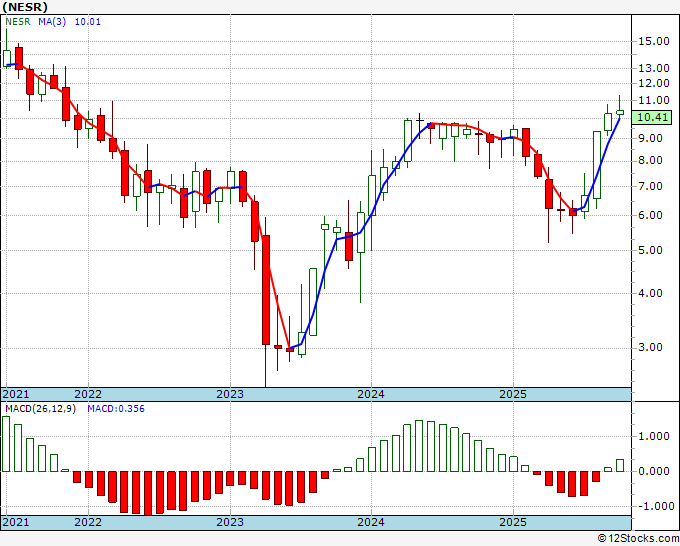The height and width of the screenshot is (546, 680).
Task: Click the 3.00 price axis label
Action: pos(650,348)
